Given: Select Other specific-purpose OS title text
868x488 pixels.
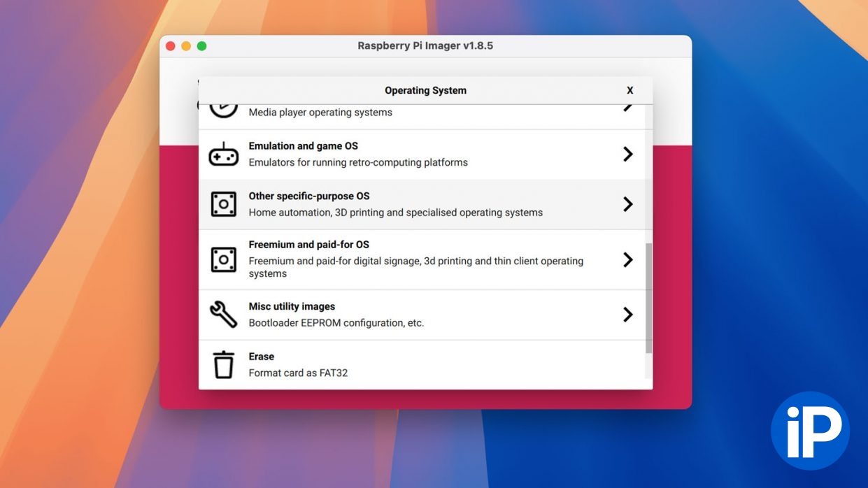Looking at the screenshot, I should [x=309, y=196].
